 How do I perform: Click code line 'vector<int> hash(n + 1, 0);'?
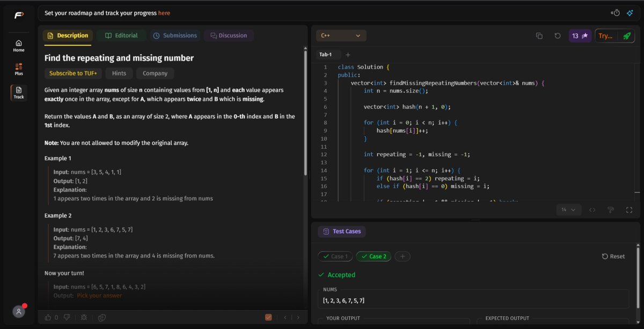coord(407,107)
